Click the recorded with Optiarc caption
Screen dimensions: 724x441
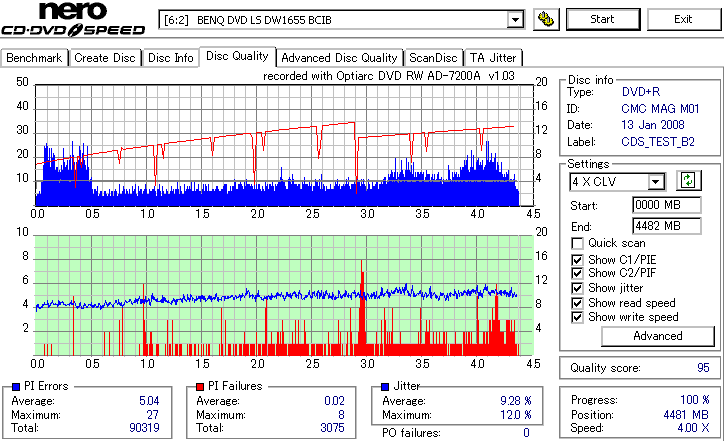pos(389,76)
